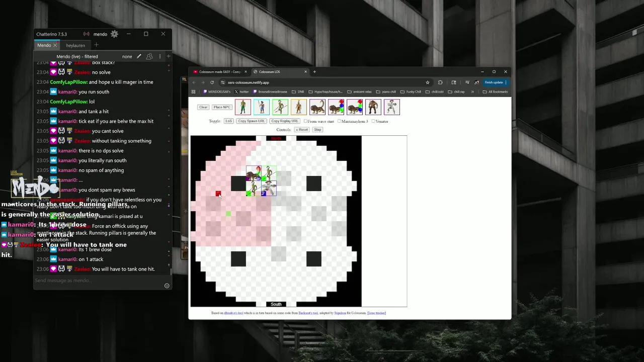Image resolution: width=644 pixels, height=362 pixels.
Task: Open the browser extensions puzzle icon
Action: coord(440,82)
